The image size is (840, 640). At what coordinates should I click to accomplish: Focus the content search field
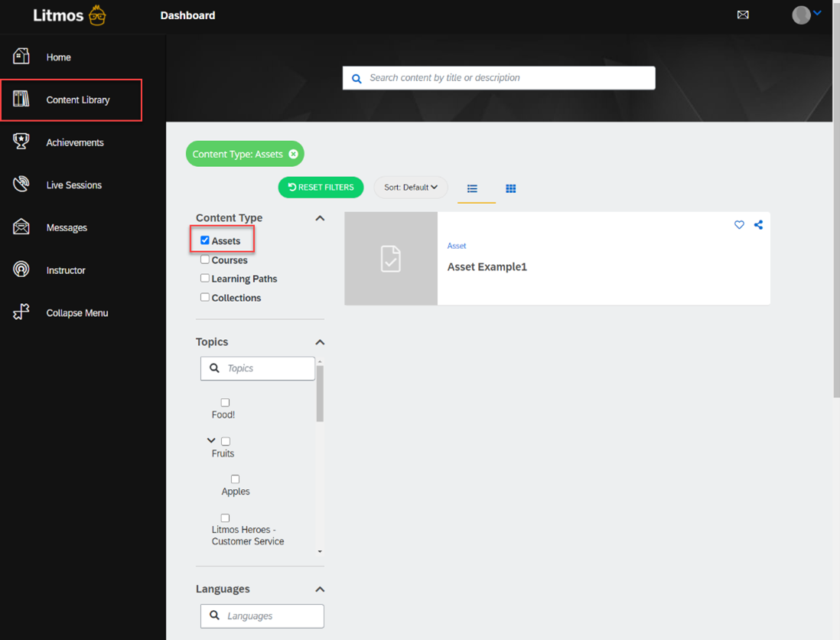499,78
